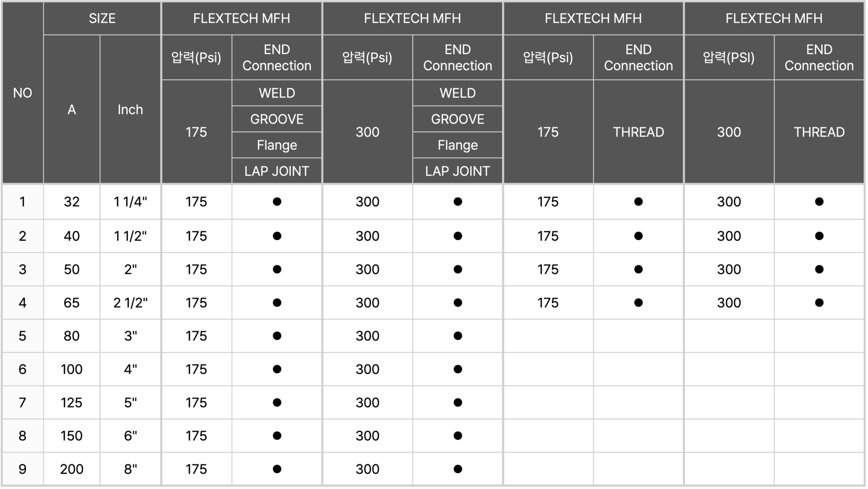The height and width of the screenshot is (489, 868).
Task: Click row 5's dot in the 300 WELD group
Action: [458, 336]
